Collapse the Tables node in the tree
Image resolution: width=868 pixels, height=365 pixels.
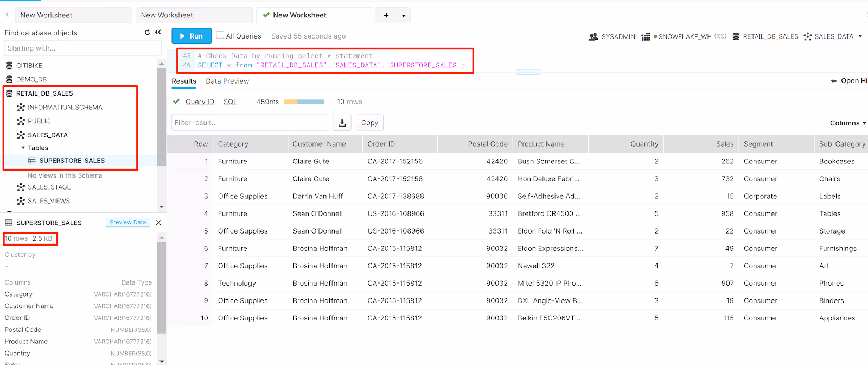23,148
